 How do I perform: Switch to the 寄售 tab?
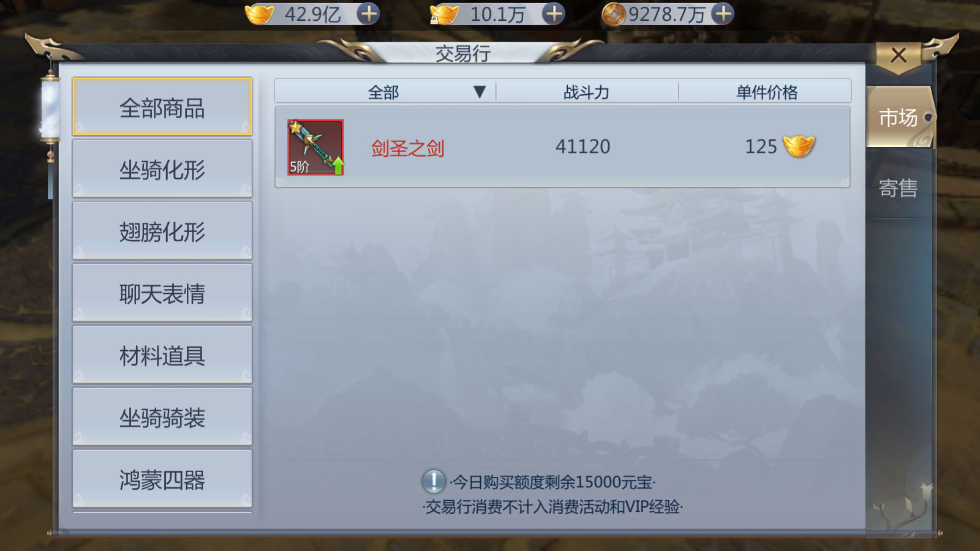click(x=898, y=187)
